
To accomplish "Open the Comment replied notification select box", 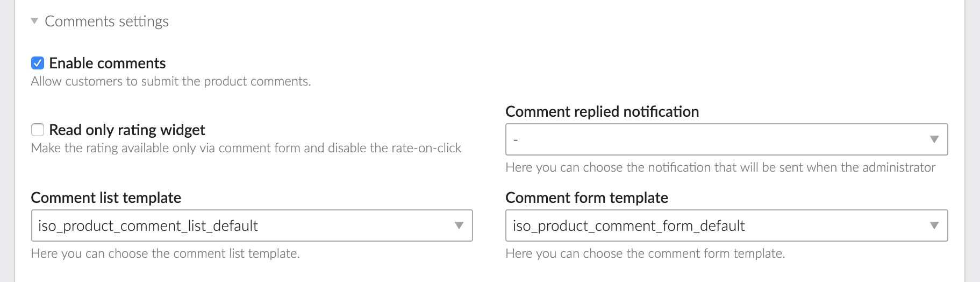I will (715, 139).
